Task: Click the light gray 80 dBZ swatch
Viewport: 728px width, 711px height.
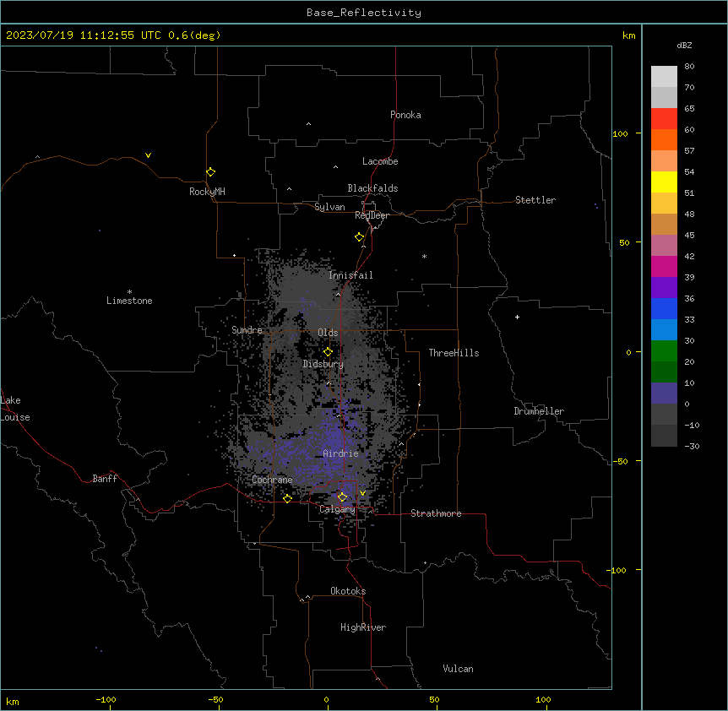Action: click(664, 77)
